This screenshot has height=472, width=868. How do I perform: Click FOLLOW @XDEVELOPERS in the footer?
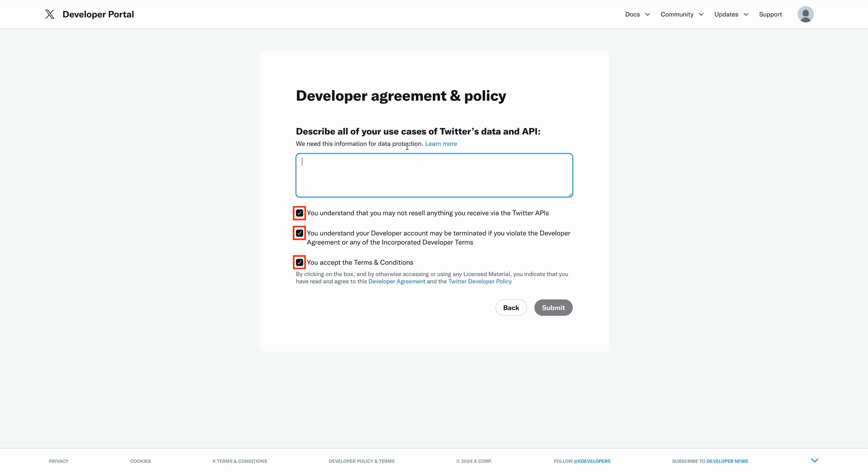pyautogui.click(x=582, y=461)
